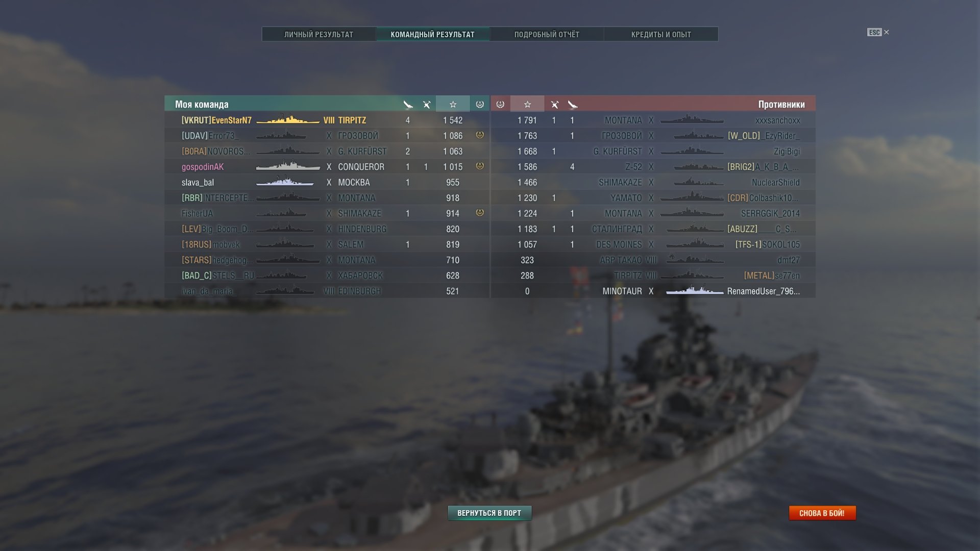Sort enemies by the star experience column
980x551 pixels.
(x=527, y=104)
